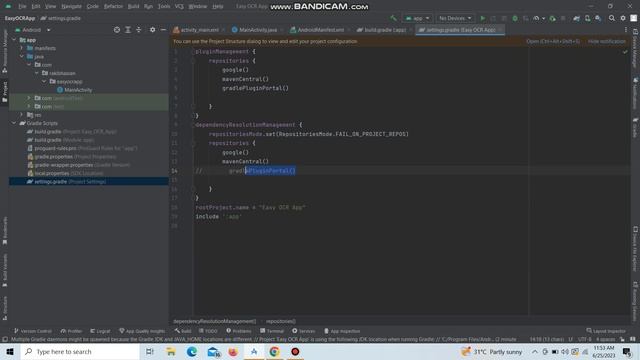Select proguard-rules.pro in Gradle Scripts

(x=55, y=148)
